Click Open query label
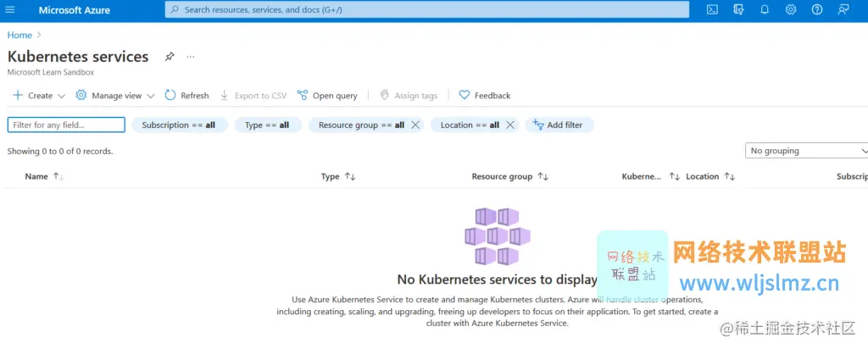Screen dimensions: 868x349 click(335, 96)
